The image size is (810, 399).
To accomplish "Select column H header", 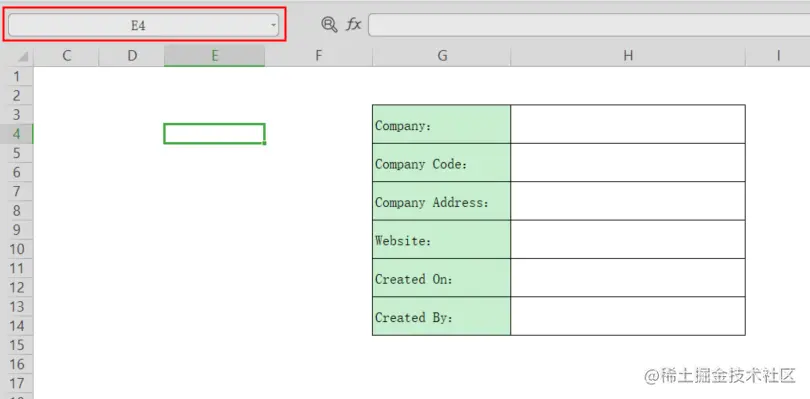I will 628,56.
